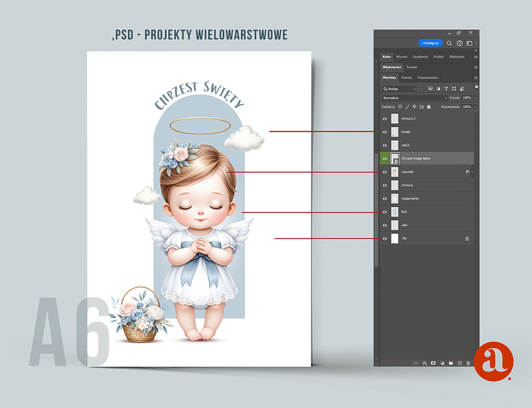Toggle eye icon of rozjasnienie layer
Viewport: 532px width, 408px height.
[x=385, y=198]
